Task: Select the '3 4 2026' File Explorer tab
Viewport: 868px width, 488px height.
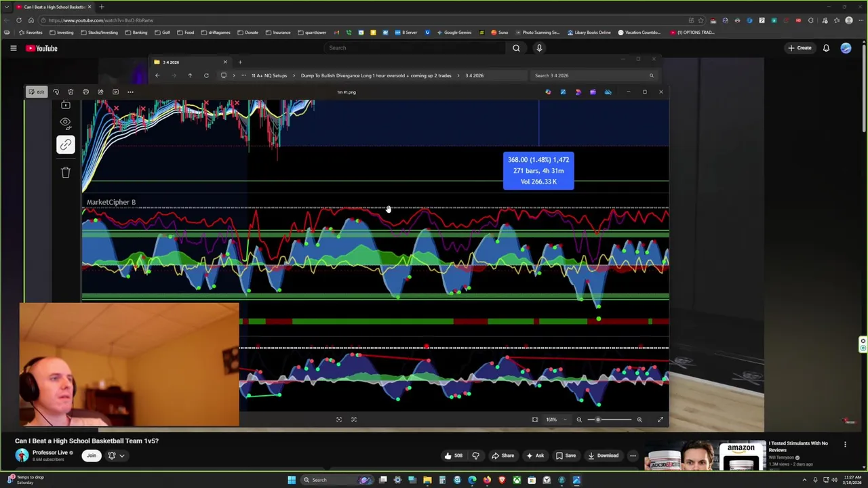Action: [x=191, y=62]
